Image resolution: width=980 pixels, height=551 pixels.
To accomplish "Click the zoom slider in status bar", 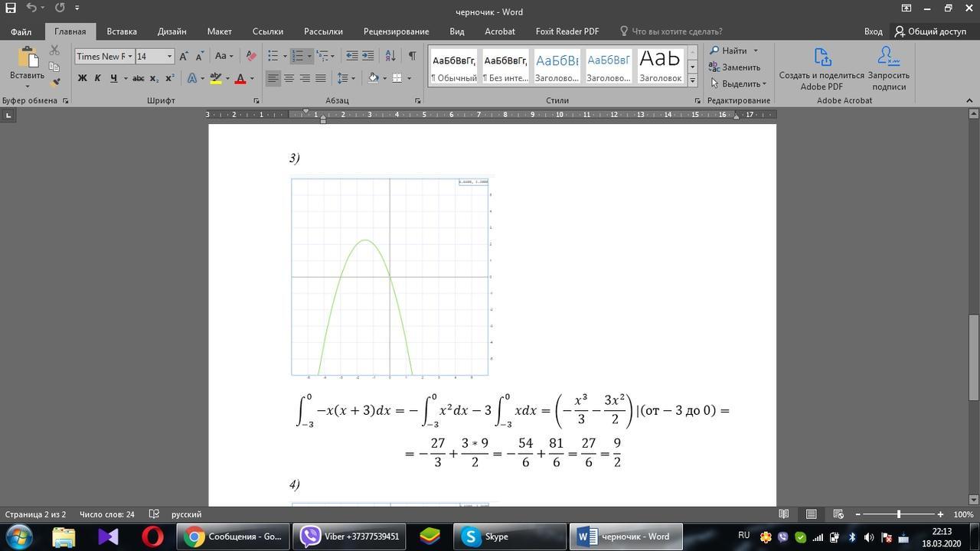I will point(898,514).
